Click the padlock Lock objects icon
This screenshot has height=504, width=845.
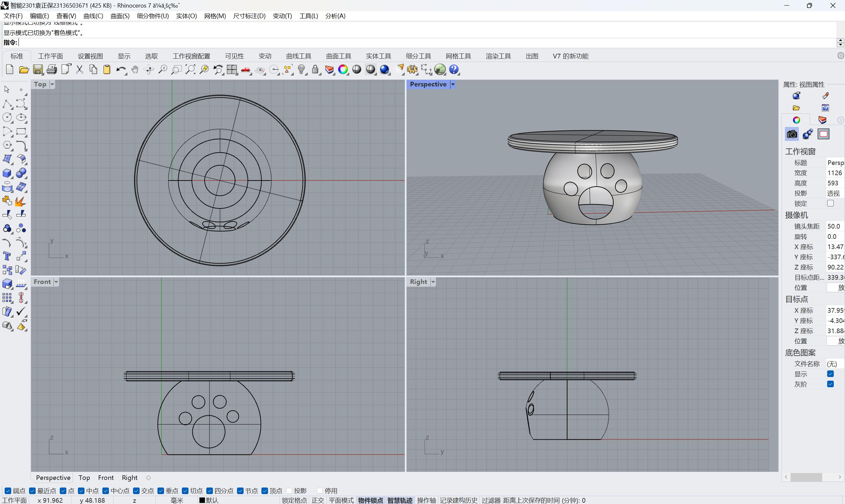tap(315, 70)
